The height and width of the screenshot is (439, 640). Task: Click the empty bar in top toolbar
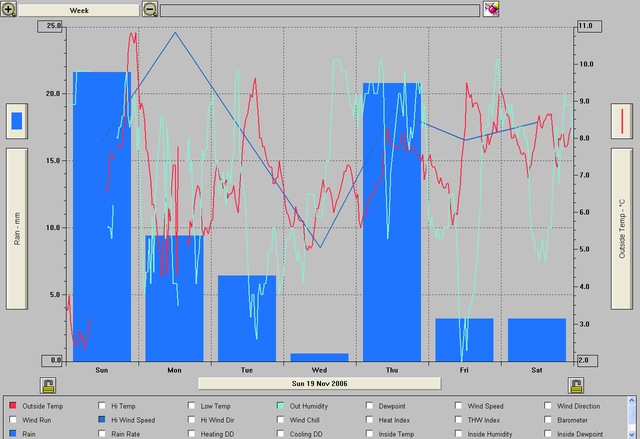tap(320, 9)
